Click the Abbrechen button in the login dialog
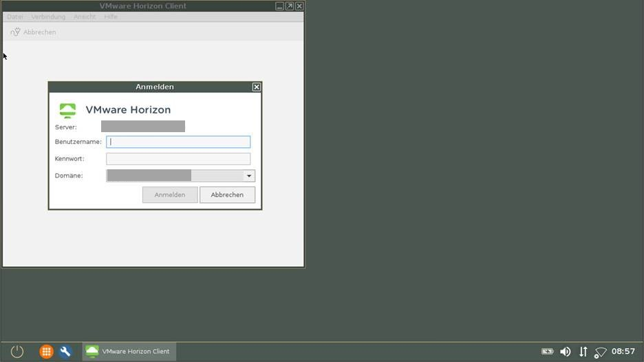Image resolution: width=644 pixels, height=362 pixels. [x=227, y=195]
